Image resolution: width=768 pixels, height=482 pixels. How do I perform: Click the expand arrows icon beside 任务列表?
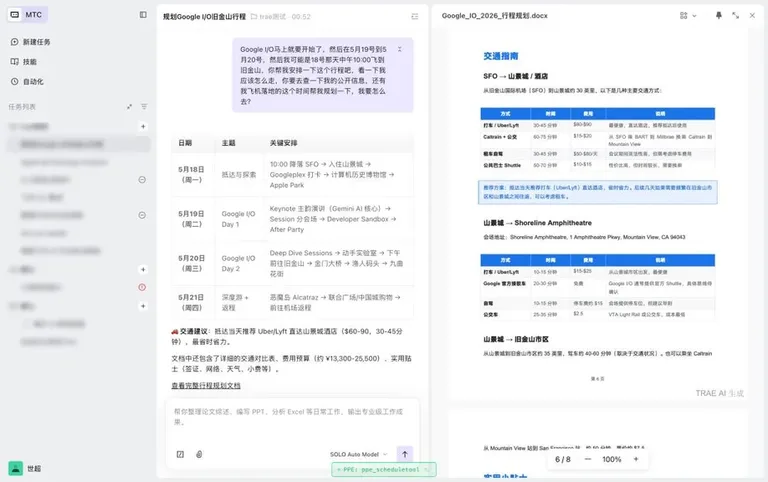pos(129,107)
